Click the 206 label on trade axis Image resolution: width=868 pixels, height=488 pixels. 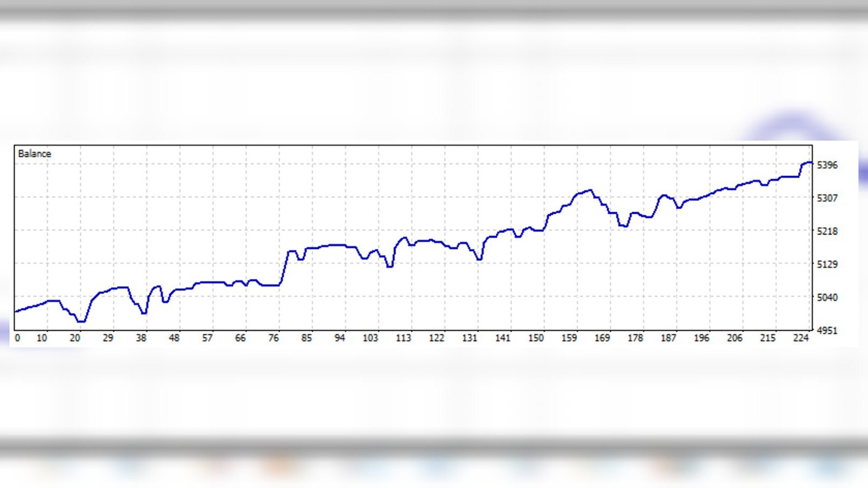734,338
